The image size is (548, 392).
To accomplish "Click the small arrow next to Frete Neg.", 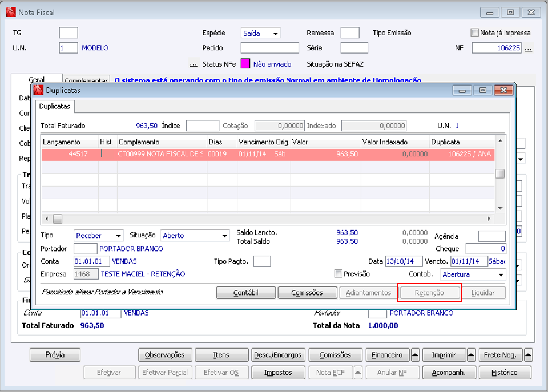I will tap(529, 355).
